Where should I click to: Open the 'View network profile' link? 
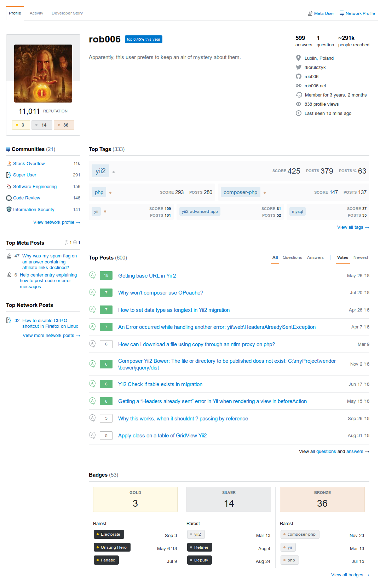click(x=57, y=222)
